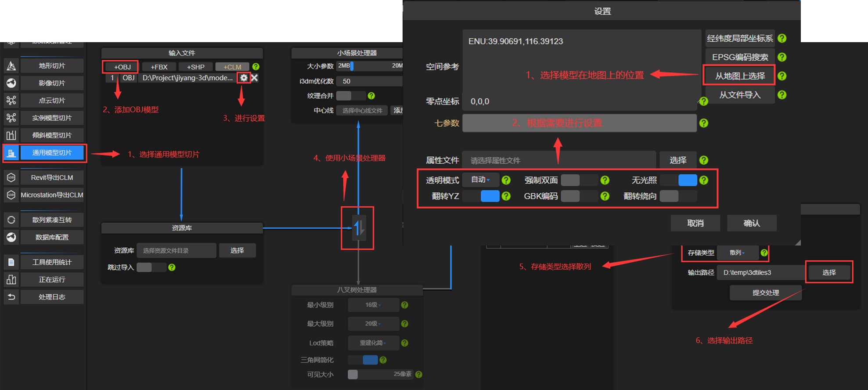Open the Revit export CLM menu item
This screenshot has height=390, width=868.
(x=52, y=177)
